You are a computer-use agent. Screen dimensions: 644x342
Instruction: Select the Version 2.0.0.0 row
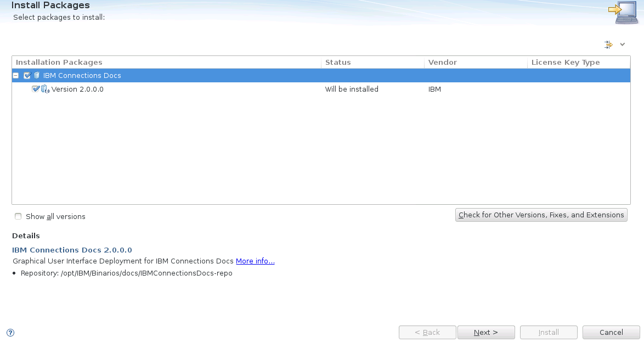pos(321,89)
